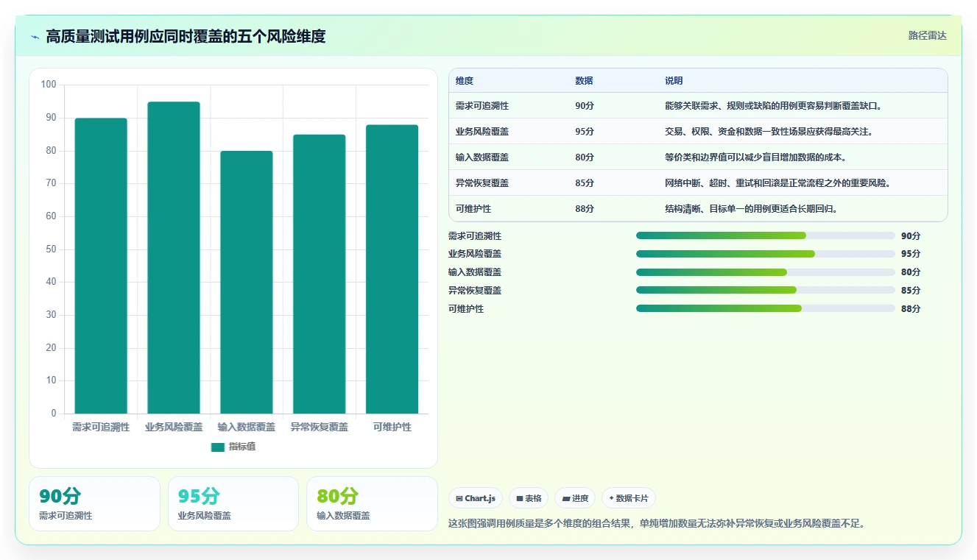This screenshot has height=560, width=977.
Task: Open the 90分 需求可追溯性 data card
Action: pos(94,503)
